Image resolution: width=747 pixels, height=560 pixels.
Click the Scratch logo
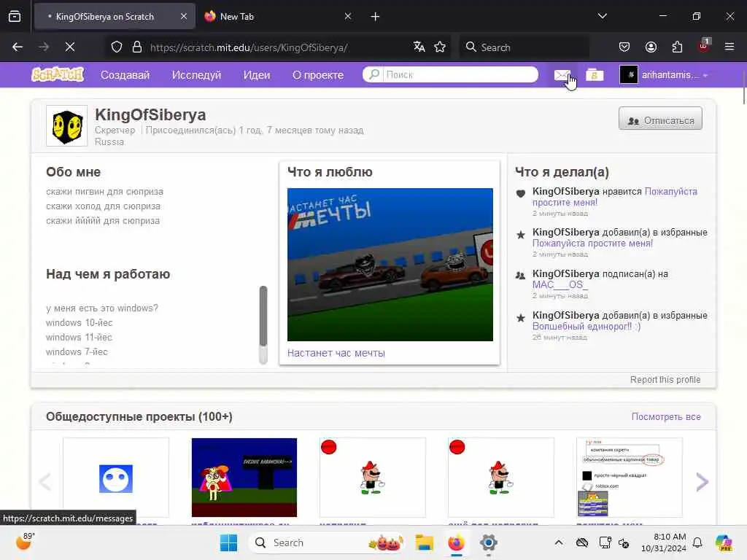pos(58,75)
